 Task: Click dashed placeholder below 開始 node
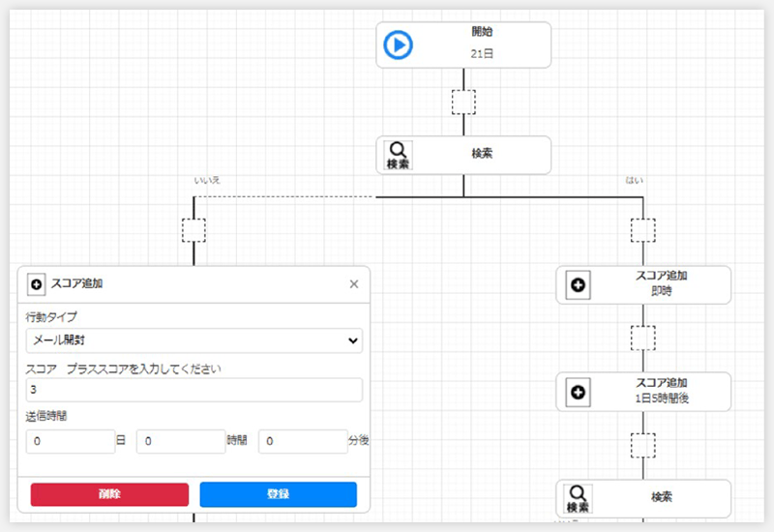point(463,103)
